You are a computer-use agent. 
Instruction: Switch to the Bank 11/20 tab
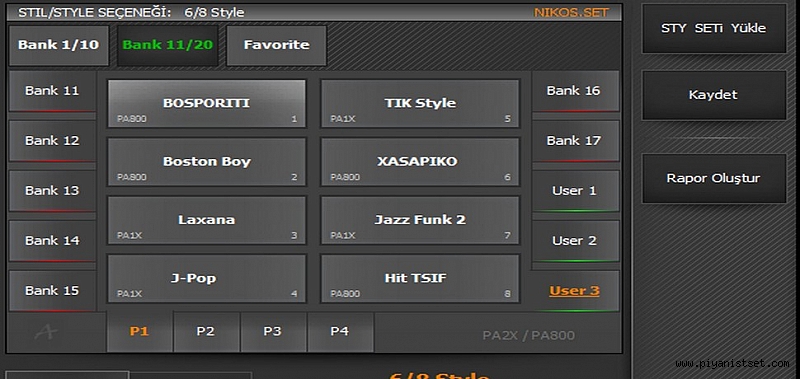[x=168, y=45]
